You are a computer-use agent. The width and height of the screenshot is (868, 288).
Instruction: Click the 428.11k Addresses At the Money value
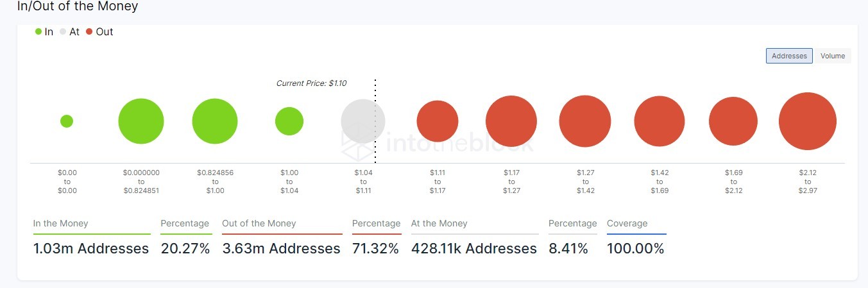474,249
